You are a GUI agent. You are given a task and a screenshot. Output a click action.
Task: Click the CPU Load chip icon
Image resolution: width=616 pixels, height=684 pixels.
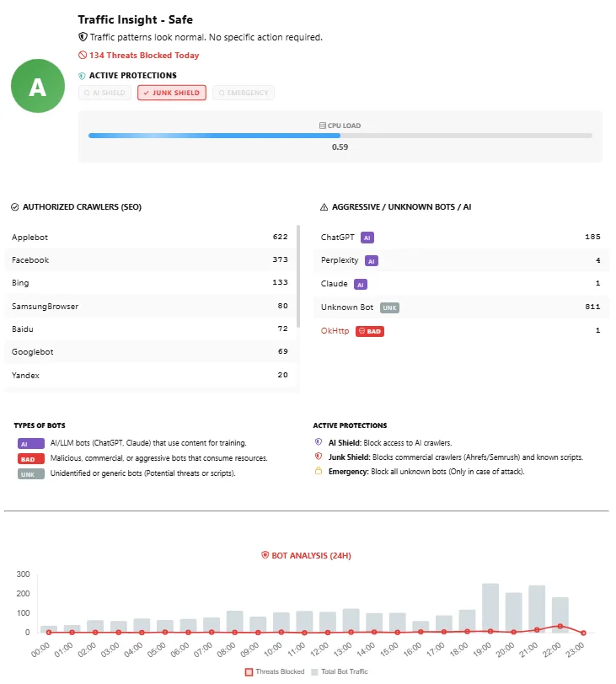323,126
